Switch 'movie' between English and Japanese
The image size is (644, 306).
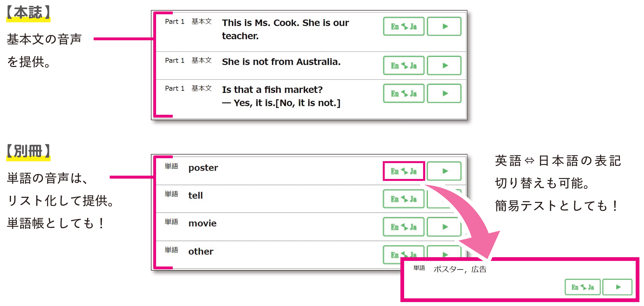[403, 227]
